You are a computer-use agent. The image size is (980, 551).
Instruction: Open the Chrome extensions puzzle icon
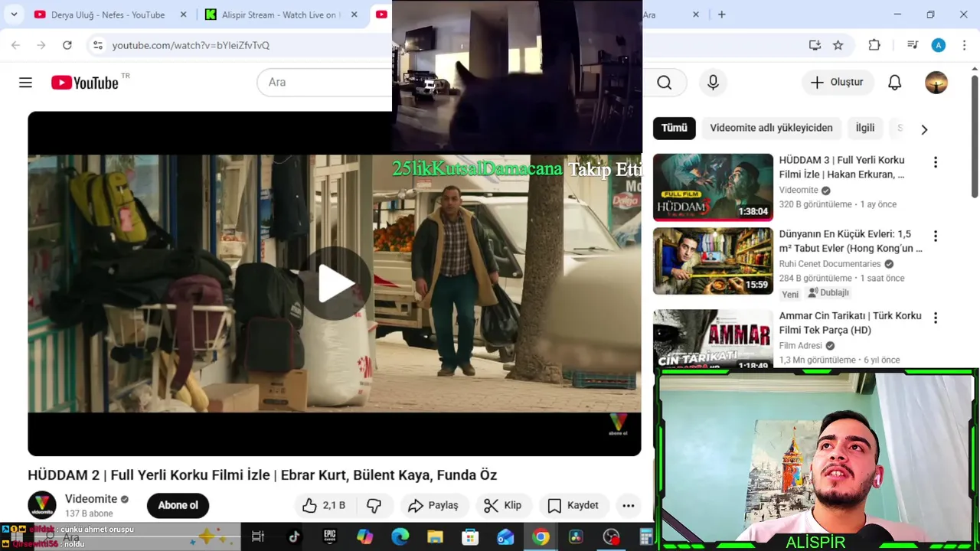click(x=874, y=45)
